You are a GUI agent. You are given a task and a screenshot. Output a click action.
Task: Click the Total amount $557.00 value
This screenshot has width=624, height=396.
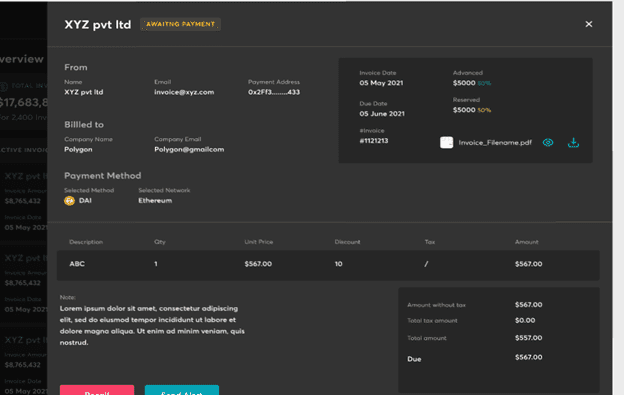[x=528, y=338]
